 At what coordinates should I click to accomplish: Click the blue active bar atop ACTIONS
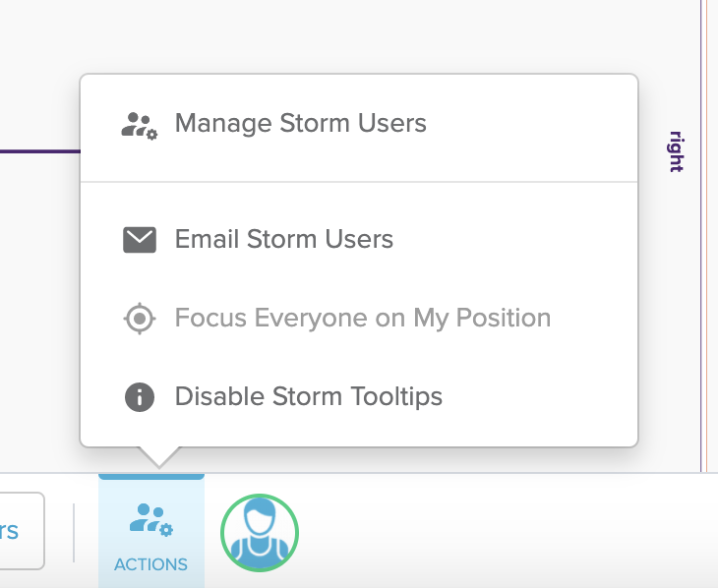[x=151, y=477]
